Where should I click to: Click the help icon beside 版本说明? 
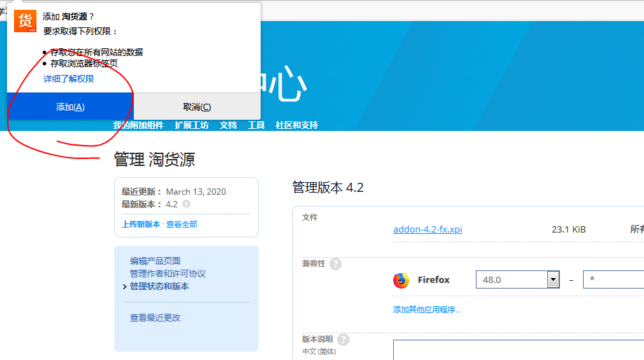(x=343, y=340)
